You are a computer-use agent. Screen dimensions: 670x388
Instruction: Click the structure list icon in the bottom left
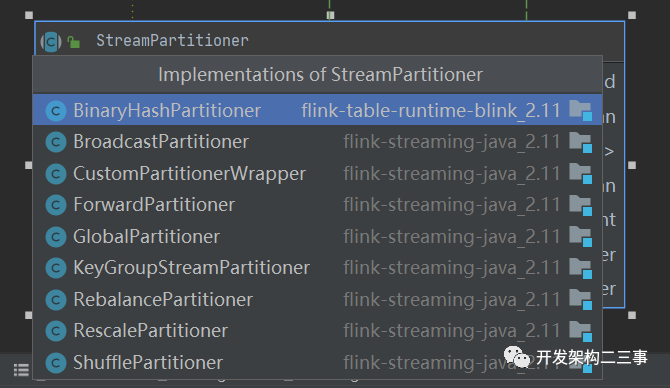coord(21,370)
